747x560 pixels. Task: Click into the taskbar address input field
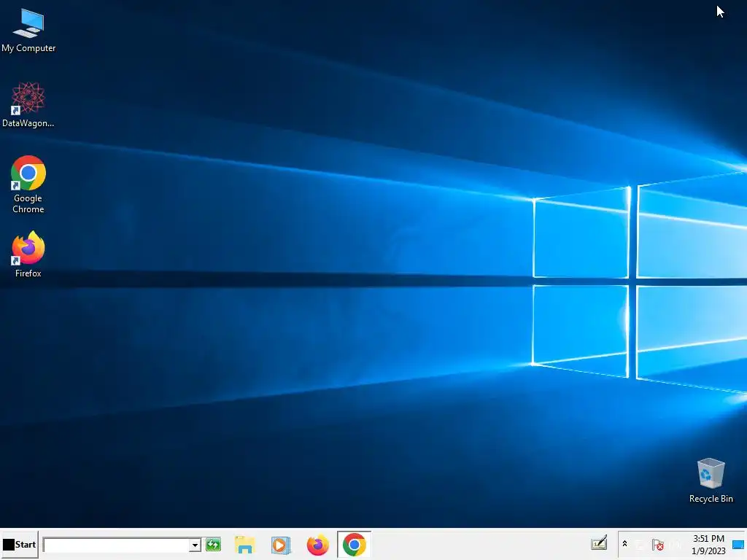click(117, 545)
